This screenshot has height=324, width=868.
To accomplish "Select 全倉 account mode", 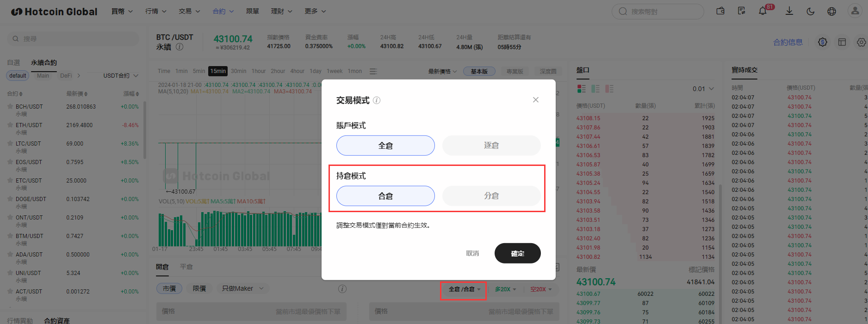I will (x=385, y=146).
